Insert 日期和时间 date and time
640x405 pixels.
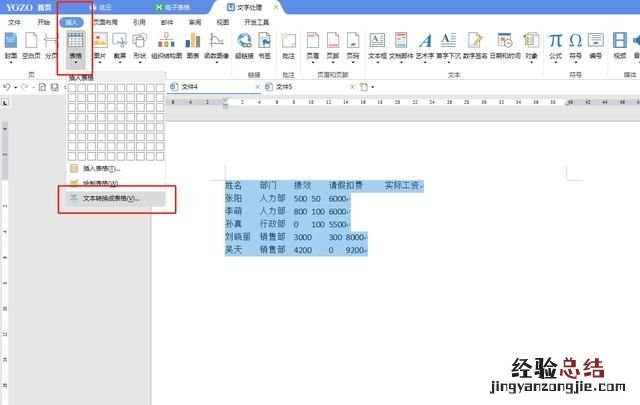[505, 41]
